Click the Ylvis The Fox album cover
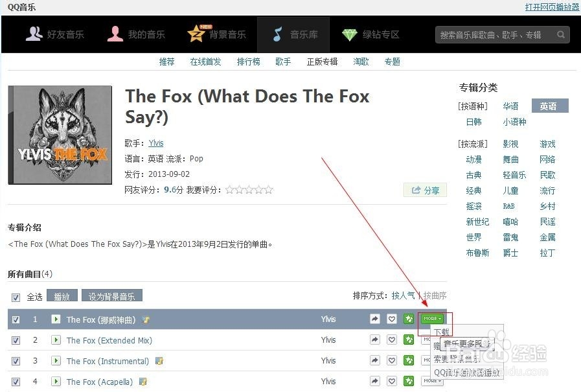Screen dimensions: 581x392 60,135
